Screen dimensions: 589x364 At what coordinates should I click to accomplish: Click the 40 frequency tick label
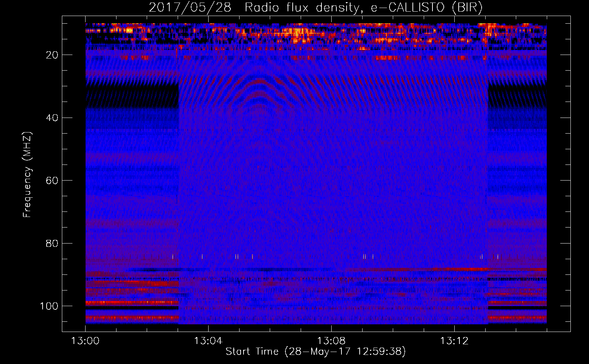[x=52, y=118]
